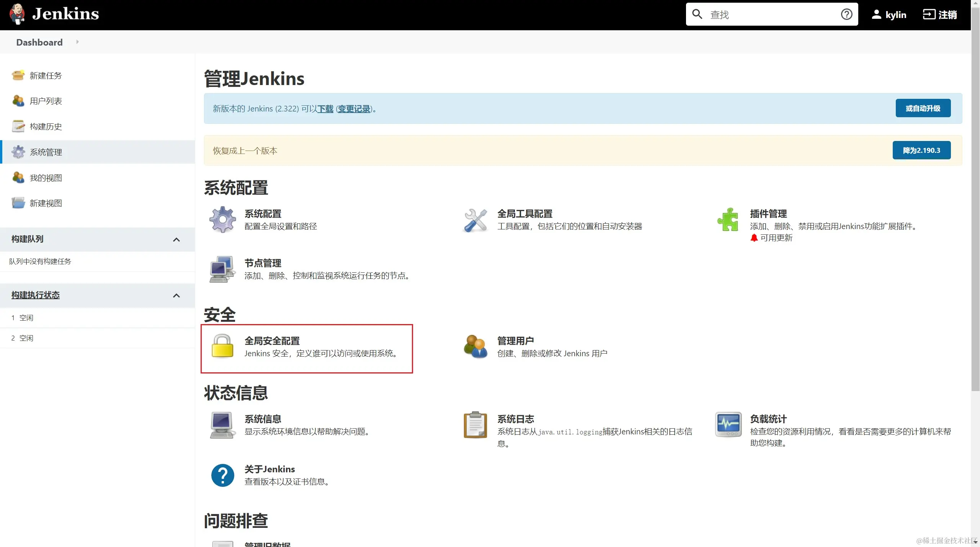Click the system configuration gear icon
This screenshot has width=980, height=547.
click(x=222, y=219)
